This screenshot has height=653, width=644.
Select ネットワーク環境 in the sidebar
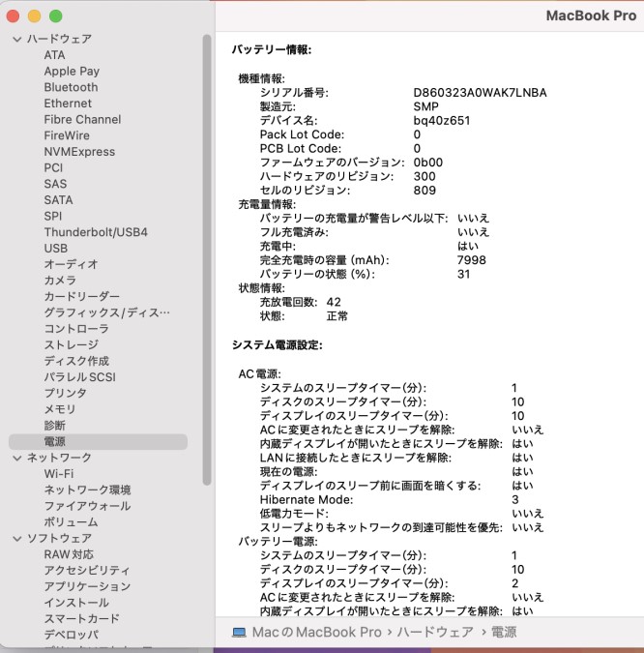87,490
